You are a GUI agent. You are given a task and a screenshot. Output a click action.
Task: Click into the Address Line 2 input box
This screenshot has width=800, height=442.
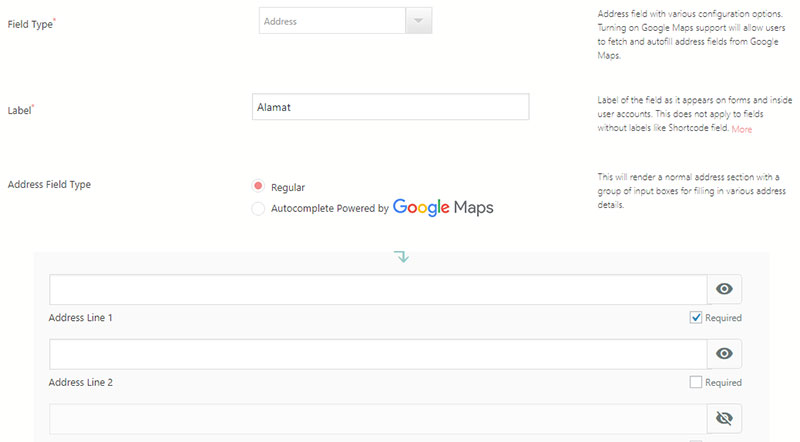pos(378,354)
